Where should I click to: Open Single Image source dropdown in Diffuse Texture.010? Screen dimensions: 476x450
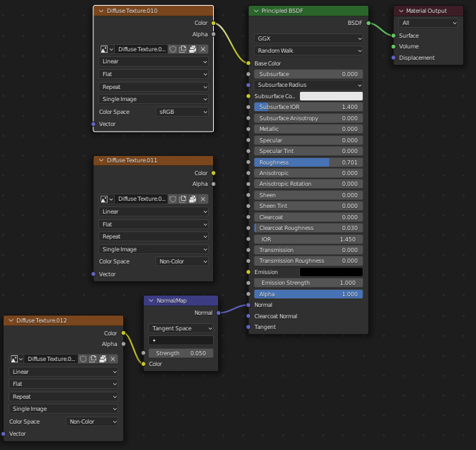[153, 99]
